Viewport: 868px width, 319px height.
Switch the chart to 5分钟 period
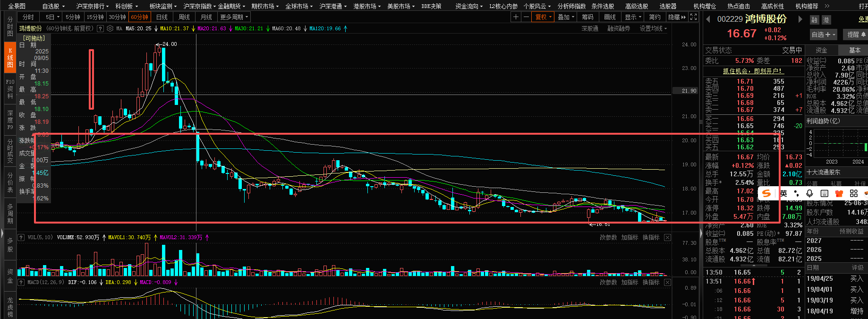(x=73, y=17)
